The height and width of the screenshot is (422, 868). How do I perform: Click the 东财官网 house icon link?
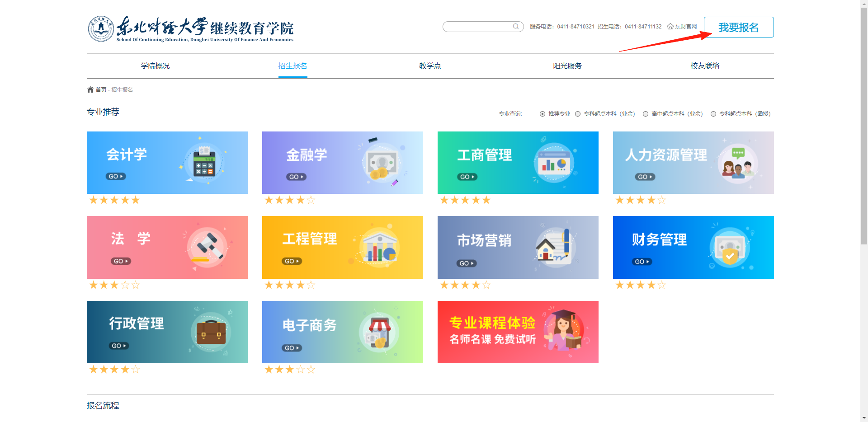tap(670, 27)
